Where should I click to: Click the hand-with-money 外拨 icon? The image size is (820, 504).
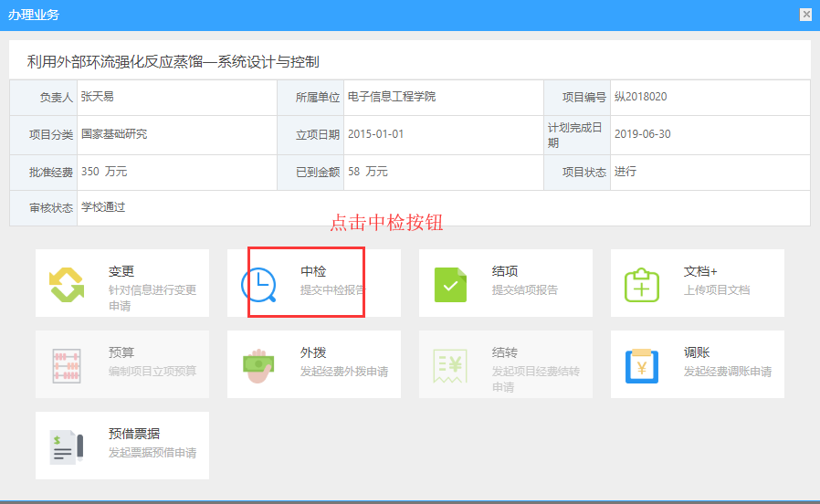pos(258,365)
